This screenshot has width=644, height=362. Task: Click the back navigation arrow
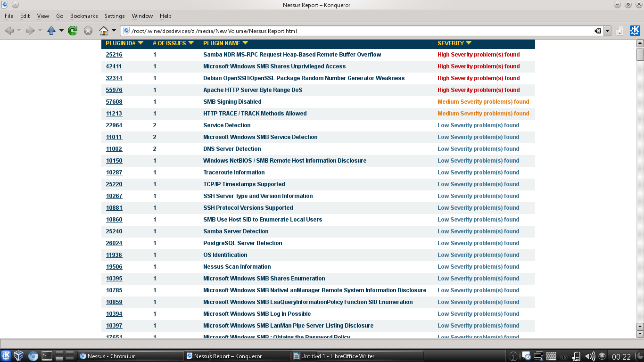tap(9, 30)
